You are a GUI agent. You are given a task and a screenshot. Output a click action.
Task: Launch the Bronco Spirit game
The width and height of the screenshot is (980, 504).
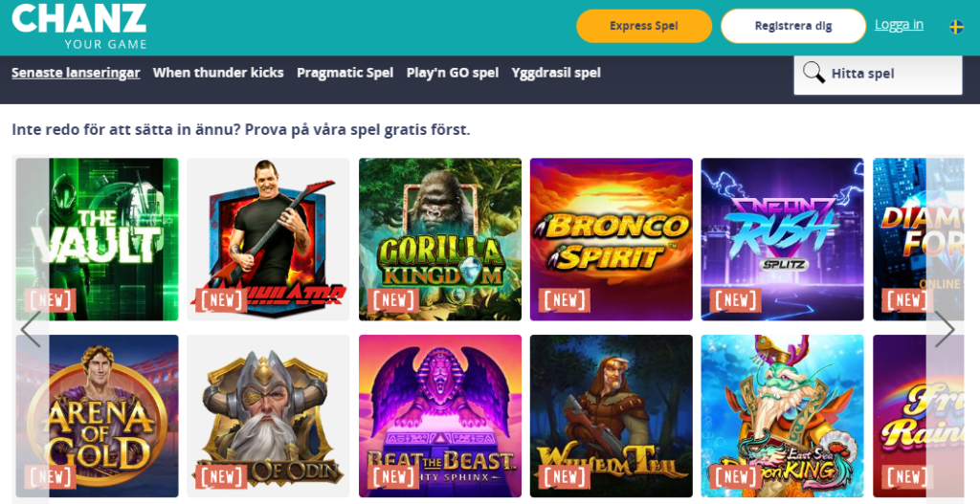pos(612,239)
